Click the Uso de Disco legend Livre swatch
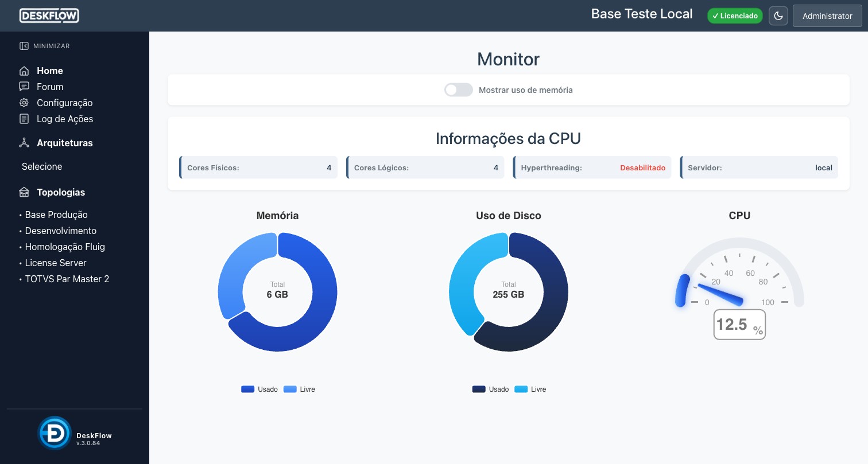The image size is (868, 464). click(x=521, y=389)
